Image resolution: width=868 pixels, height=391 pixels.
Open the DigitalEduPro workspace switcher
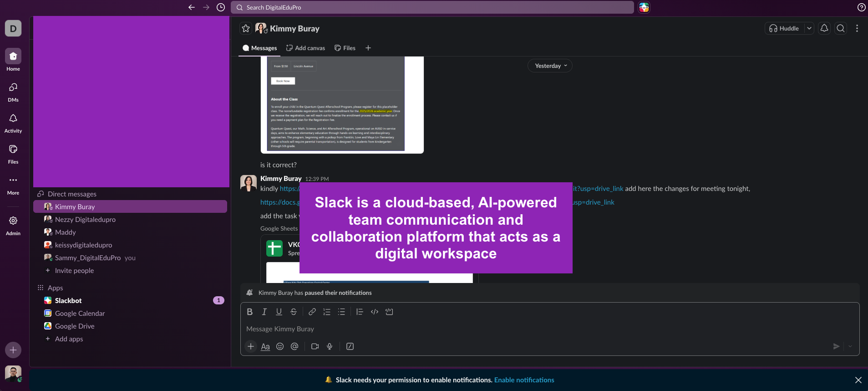pos(13,28)
